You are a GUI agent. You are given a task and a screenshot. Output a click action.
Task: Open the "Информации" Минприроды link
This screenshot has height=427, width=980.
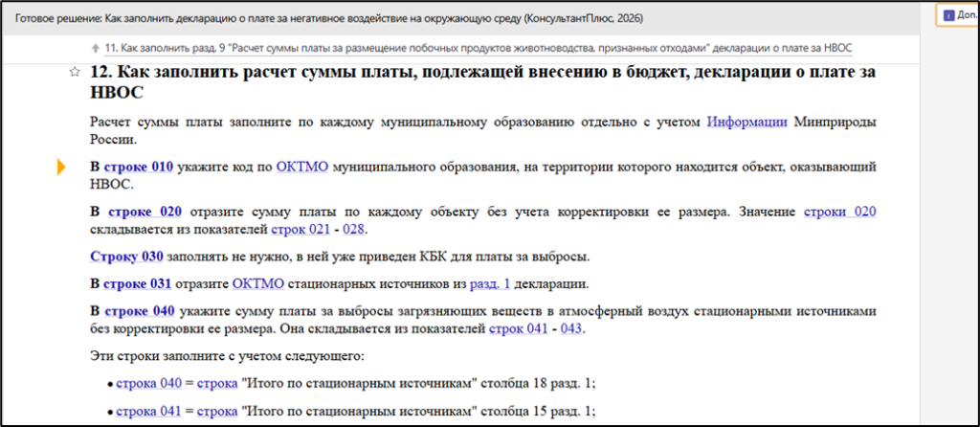coord(747,122)
